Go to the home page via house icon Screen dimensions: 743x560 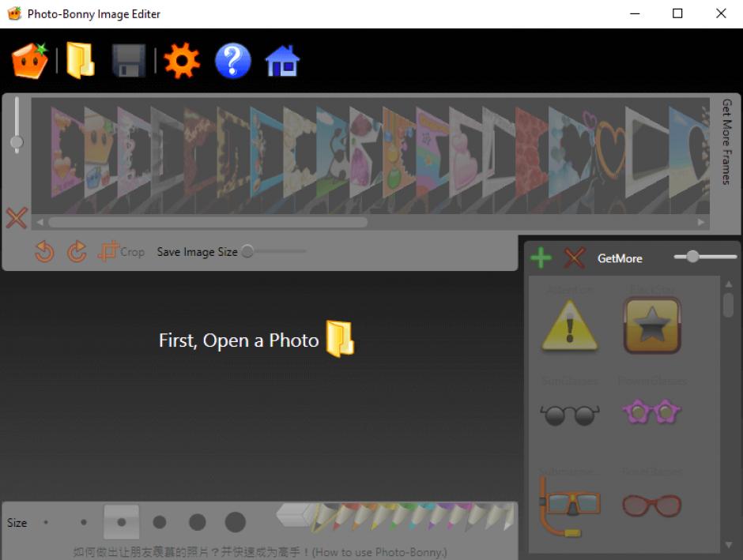[282, 61]
